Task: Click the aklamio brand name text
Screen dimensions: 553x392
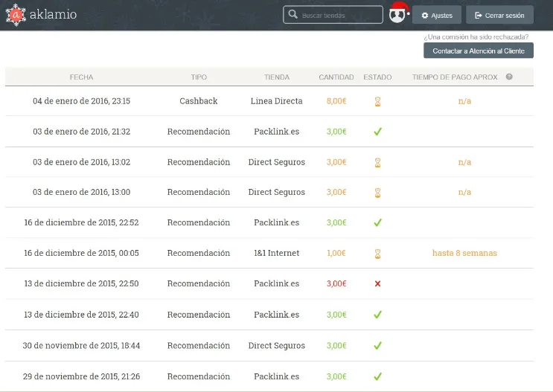Action: coord(53,14)
